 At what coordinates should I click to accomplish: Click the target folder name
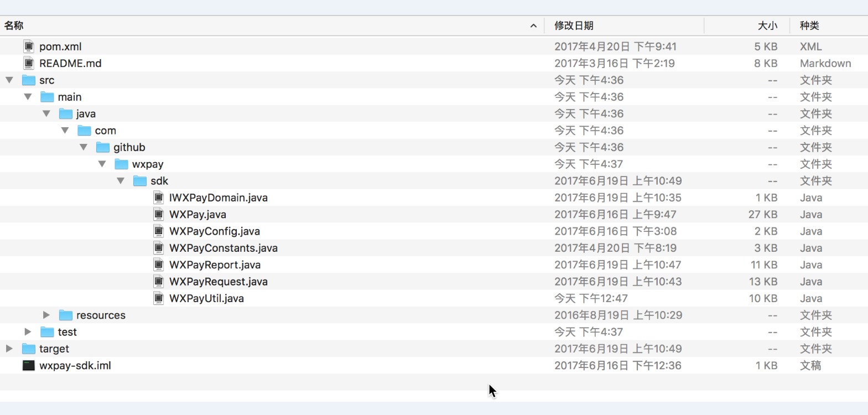[54, 349]
